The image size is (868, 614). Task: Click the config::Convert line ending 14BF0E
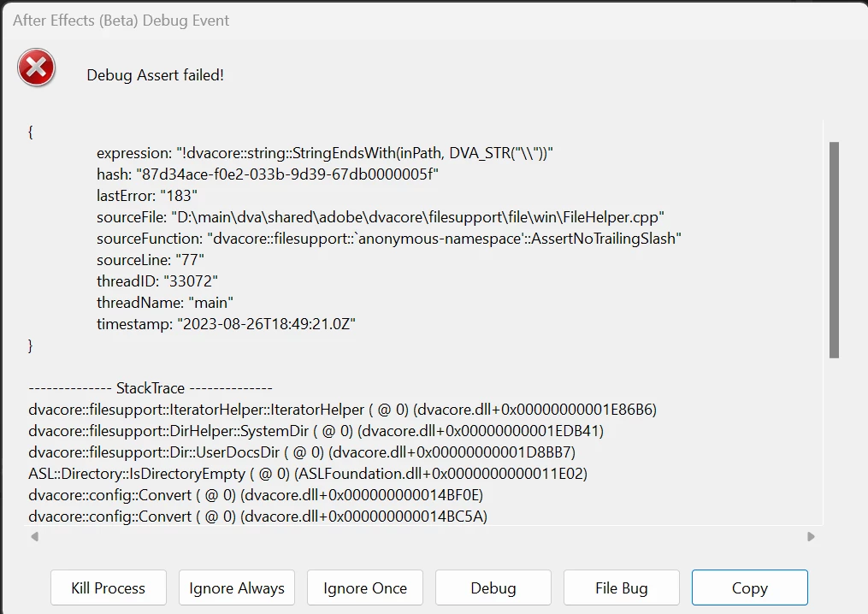(x=256, y=495)
